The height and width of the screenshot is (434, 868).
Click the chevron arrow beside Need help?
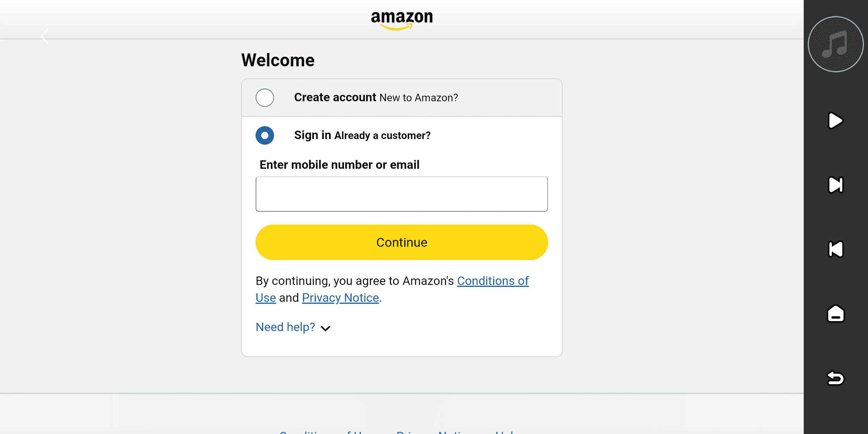point(325,328)
